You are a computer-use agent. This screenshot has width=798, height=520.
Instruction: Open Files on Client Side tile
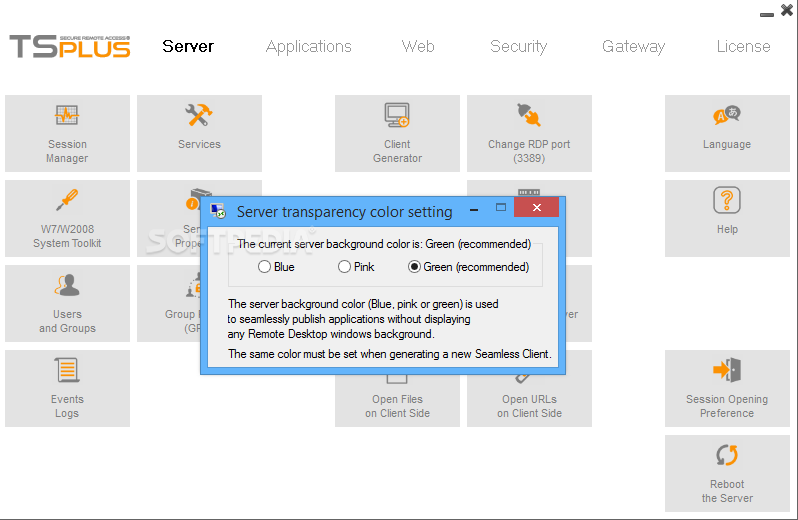[x=397, y=400]
